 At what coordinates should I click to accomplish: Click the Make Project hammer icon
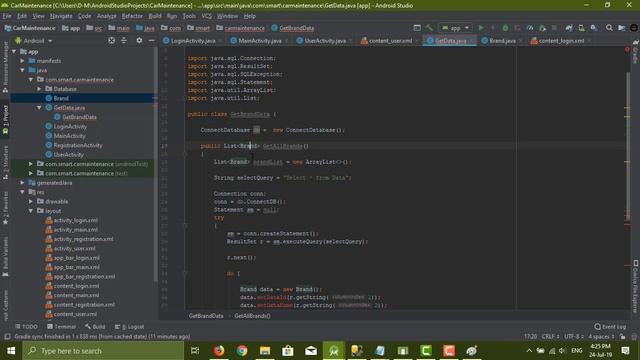pos(429,28)
